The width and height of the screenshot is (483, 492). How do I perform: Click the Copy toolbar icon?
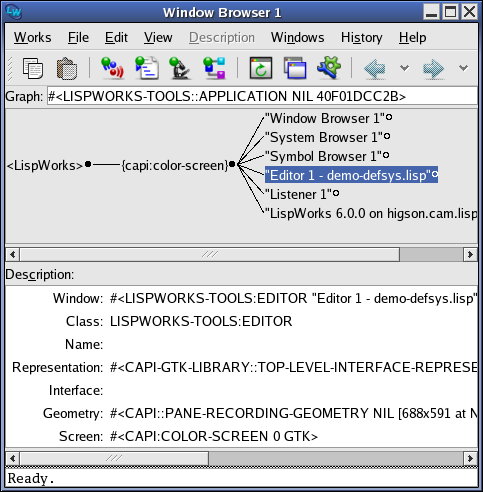32,68
